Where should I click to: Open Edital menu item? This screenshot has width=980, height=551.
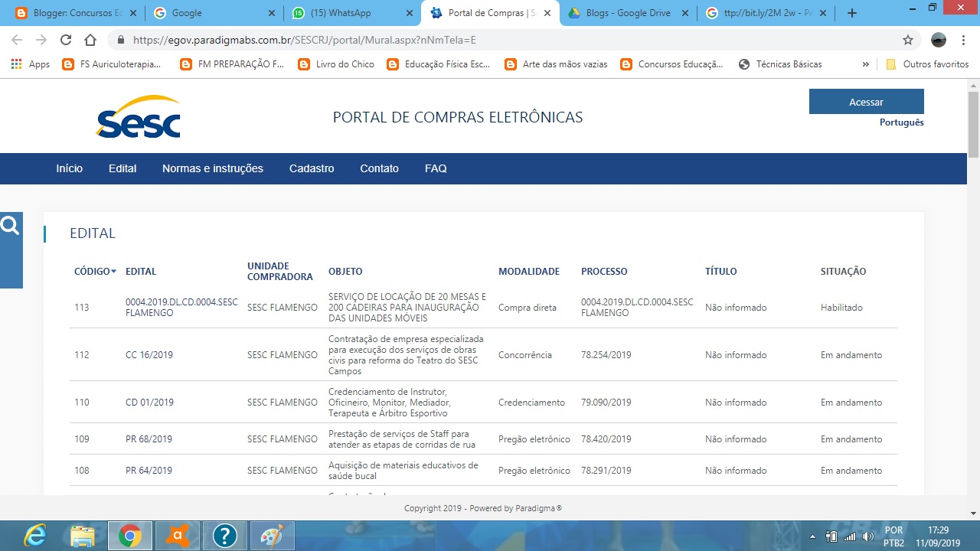(122, 168)
